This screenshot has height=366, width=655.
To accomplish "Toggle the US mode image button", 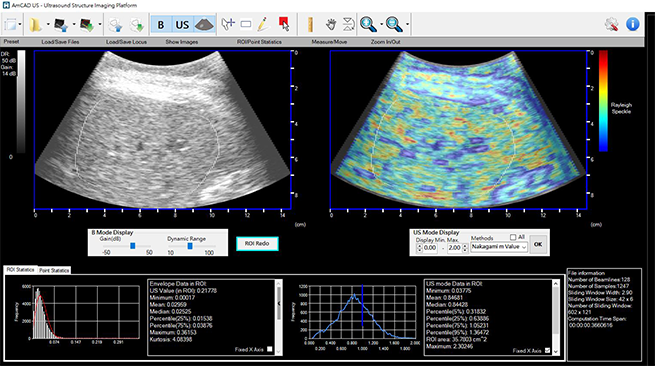I will click(182, 25).
